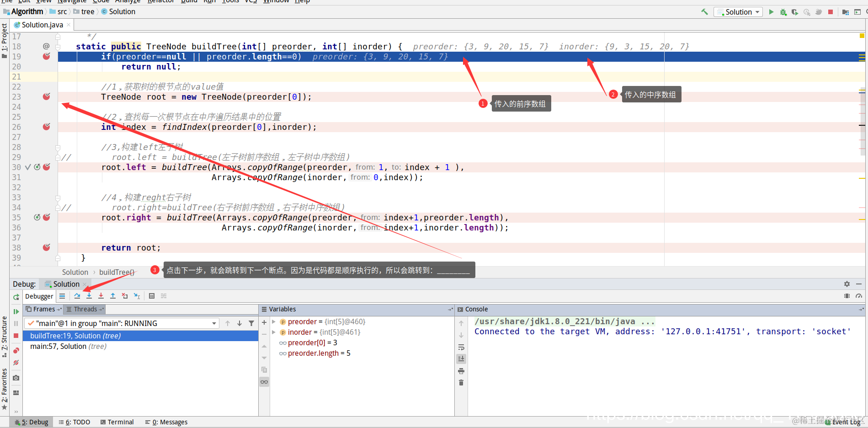
Task: Open the Terminal tool window
Action: [x=117, y=422]
